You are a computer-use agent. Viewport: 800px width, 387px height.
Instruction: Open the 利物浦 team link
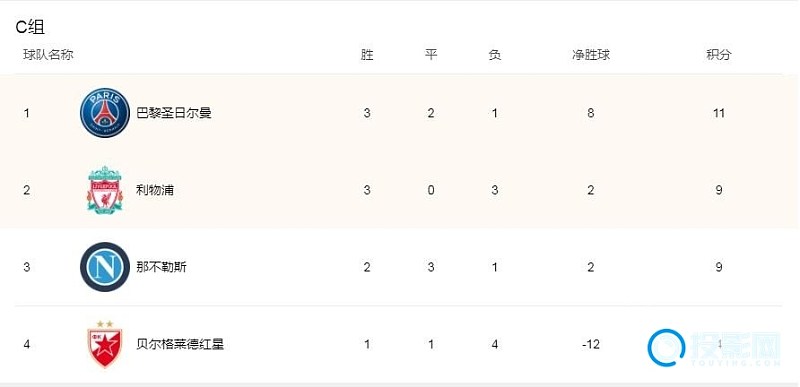click(155, 190)
